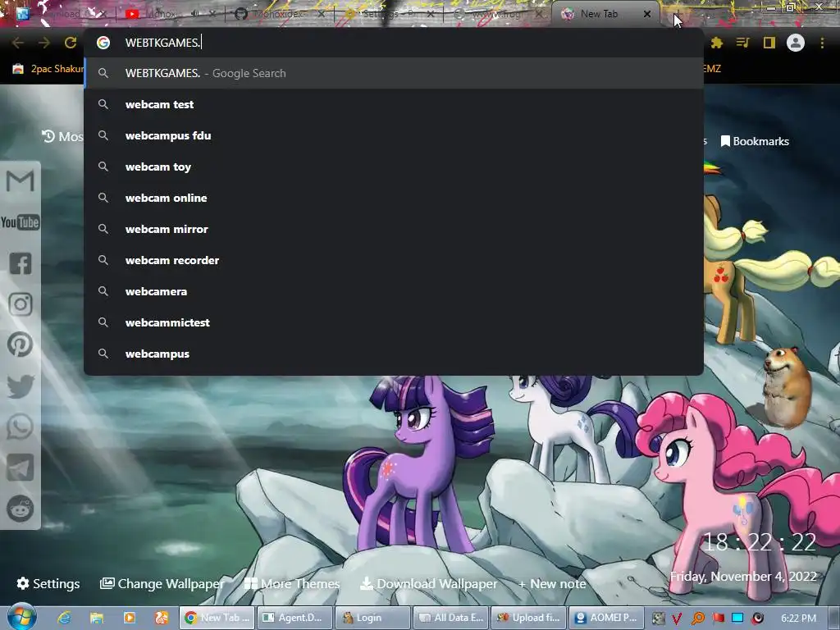Open Instagram from the sidebar
Screen dimensions: 840x630
tap(21, 304)
